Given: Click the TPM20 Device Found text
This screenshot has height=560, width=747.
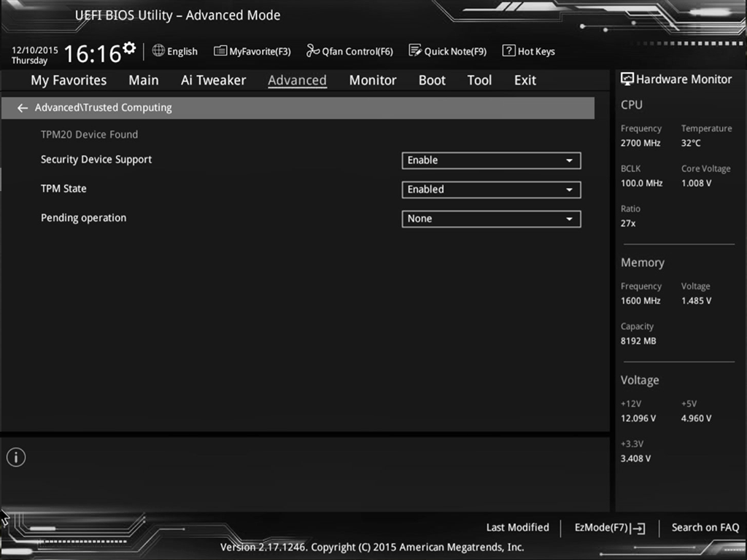Looking at the screenshot, I should (89, 135).
